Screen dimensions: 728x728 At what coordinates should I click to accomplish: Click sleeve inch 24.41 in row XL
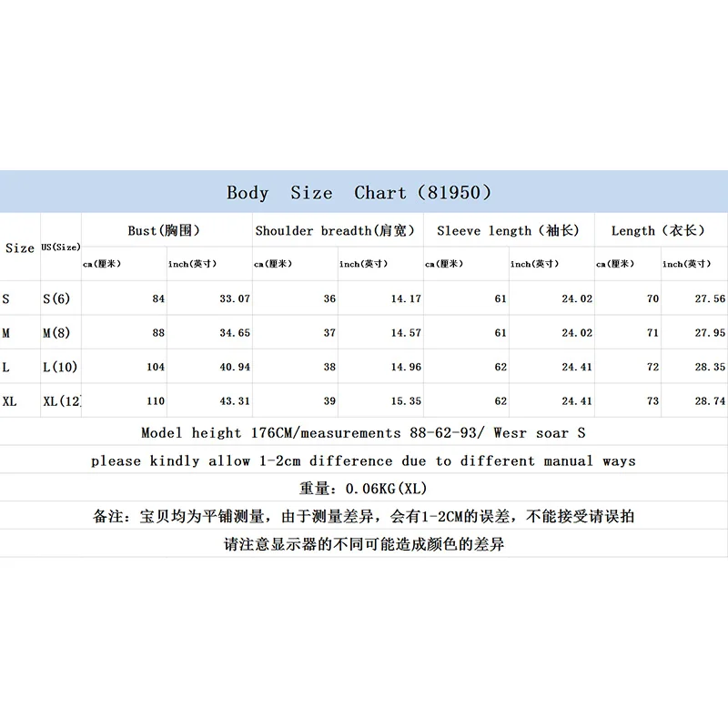pyautogui.click(x=577, y=401)
